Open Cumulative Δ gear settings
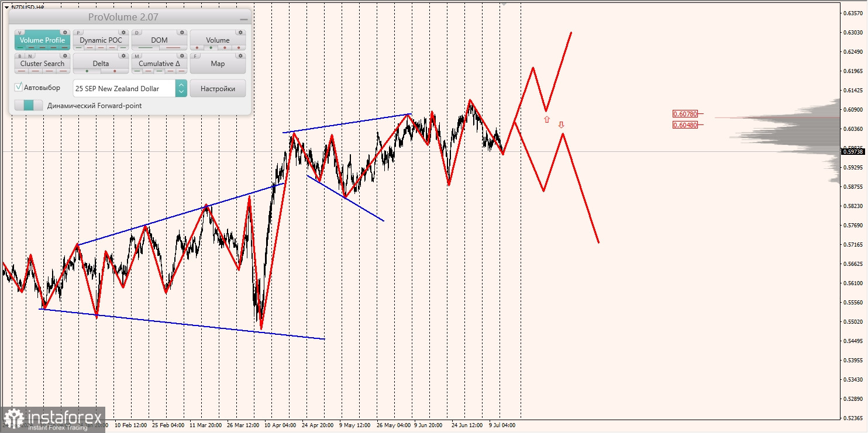868x433 pixels. pyautogui.click(x=182, y=56)
